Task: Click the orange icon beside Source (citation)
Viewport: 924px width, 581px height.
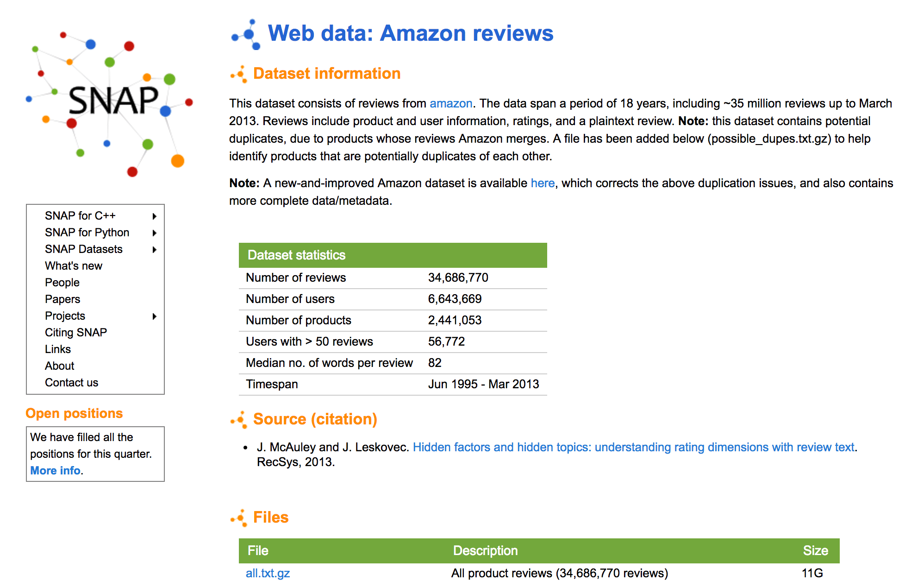Action: [239, 420]
